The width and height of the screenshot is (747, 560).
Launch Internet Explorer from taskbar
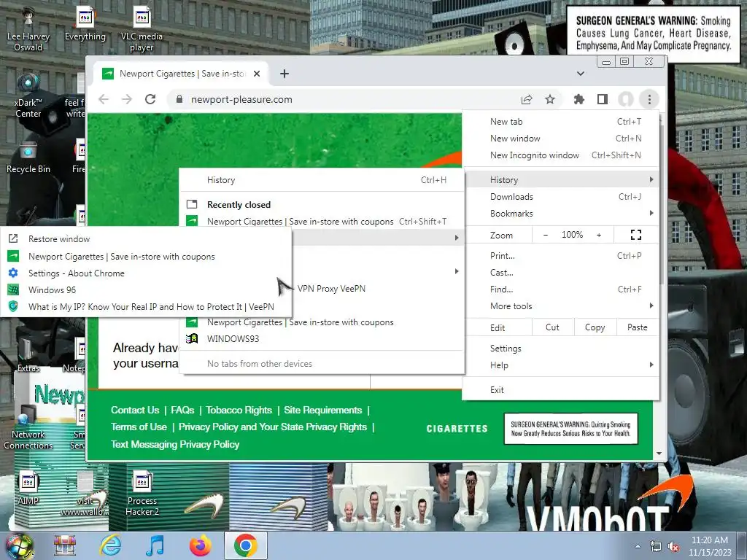click(x=111, y=545)
